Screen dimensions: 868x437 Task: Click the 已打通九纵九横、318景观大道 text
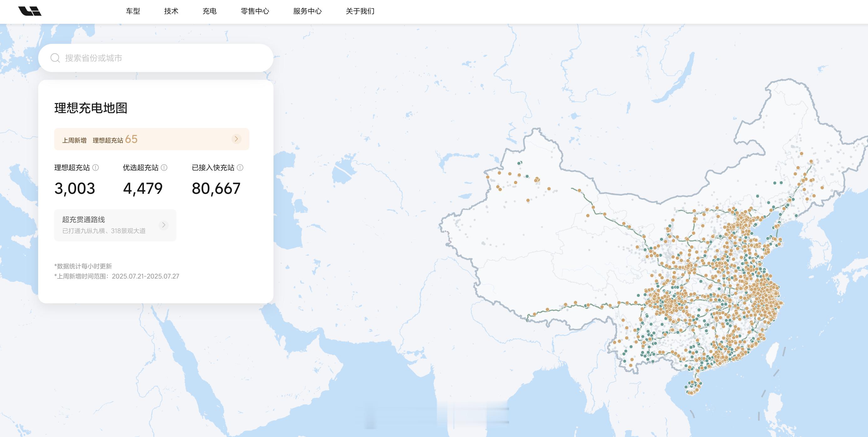coord(104,231)
